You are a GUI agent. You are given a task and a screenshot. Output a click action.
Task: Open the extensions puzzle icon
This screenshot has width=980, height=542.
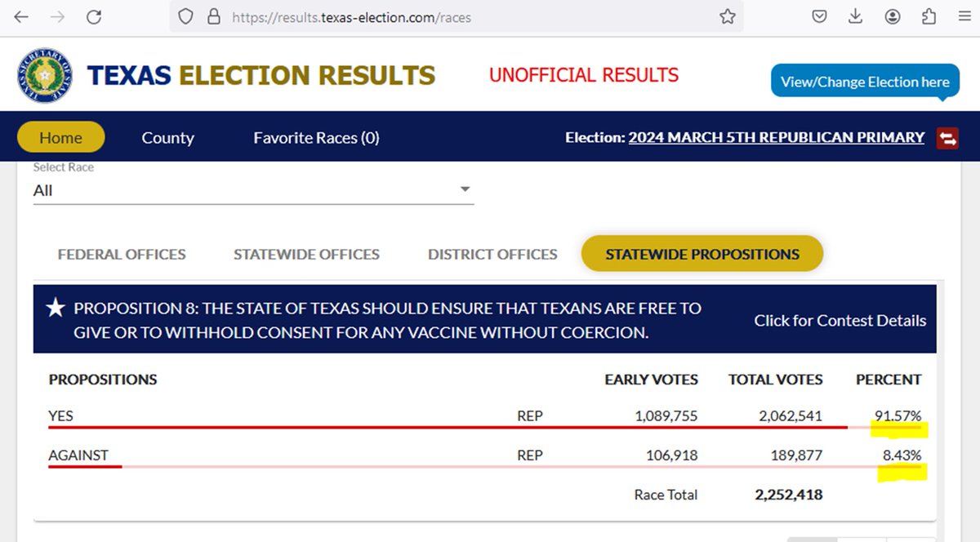tap(929, 16)
